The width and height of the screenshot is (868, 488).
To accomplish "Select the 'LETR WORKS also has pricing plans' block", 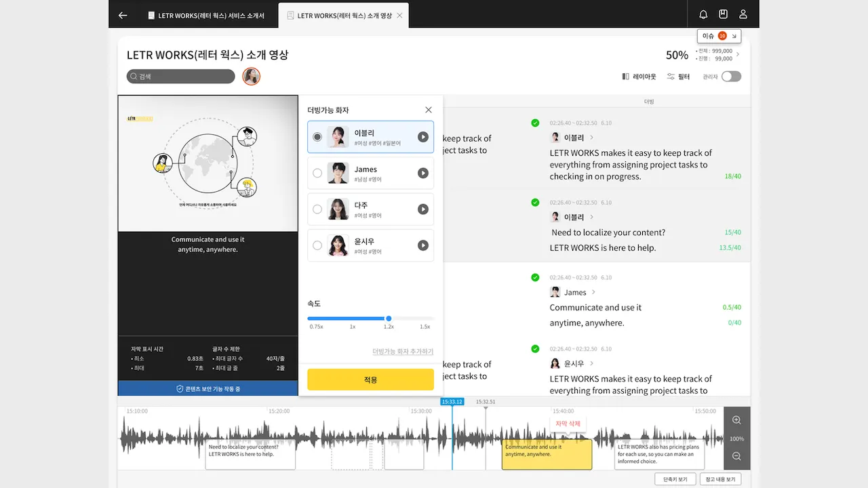I will click(660, 455).
